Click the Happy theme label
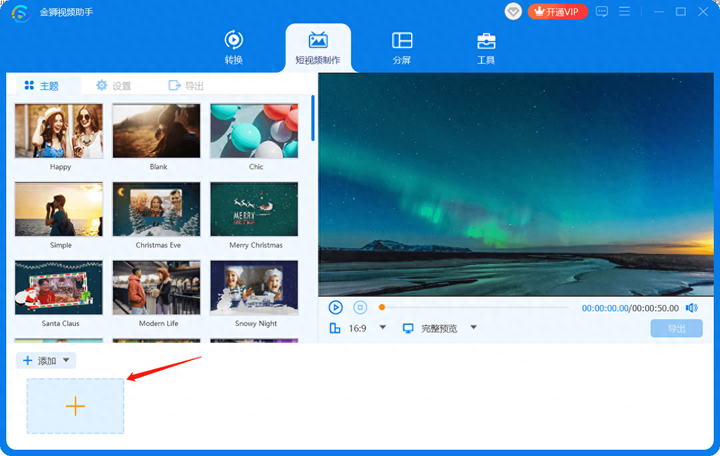Screen dimensions: 720x456 pyautogui.click(x=60, y=167)
